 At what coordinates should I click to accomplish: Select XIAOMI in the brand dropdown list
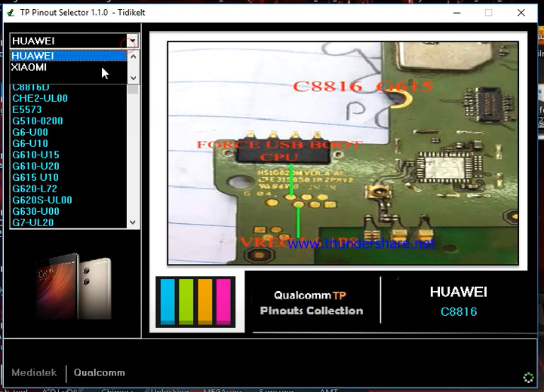(x=69, y=67)
